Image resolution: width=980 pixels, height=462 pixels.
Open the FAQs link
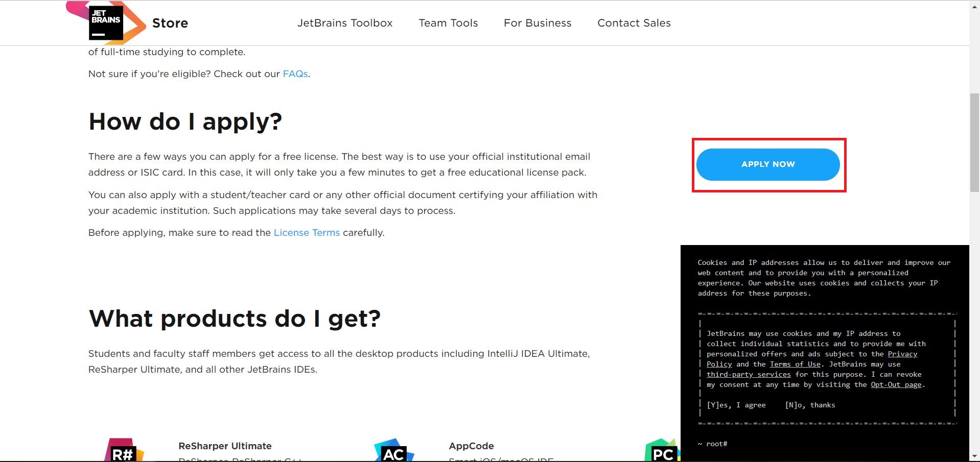[x=295, y=74]
